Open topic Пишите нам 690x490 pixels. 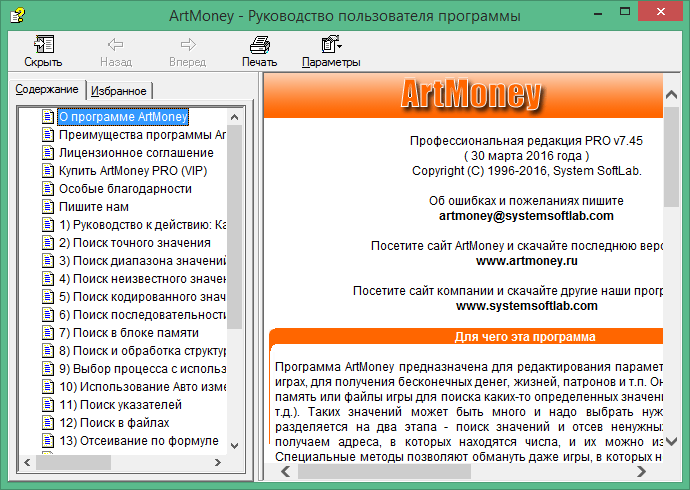[94, 207]
